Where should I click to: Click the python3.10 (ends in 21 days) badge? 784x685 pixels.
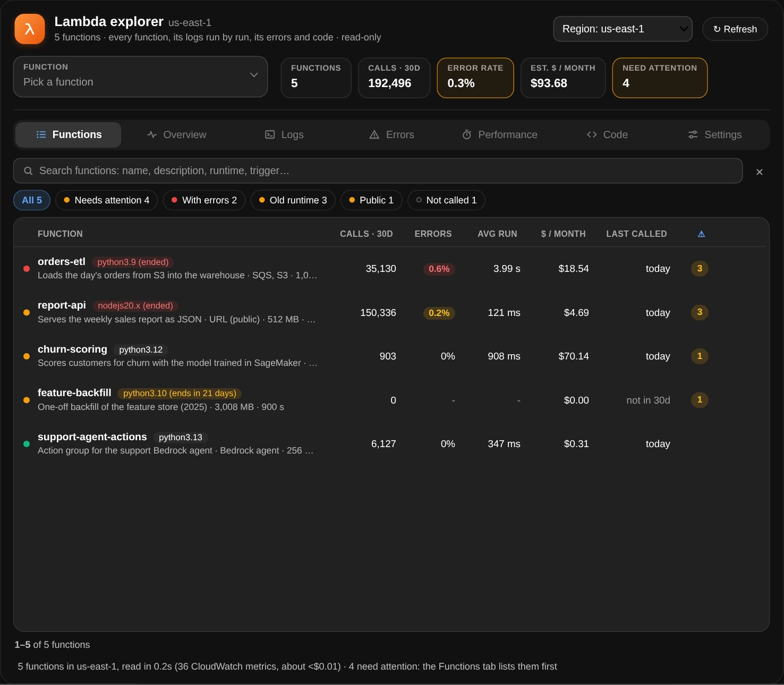(180, 393)
